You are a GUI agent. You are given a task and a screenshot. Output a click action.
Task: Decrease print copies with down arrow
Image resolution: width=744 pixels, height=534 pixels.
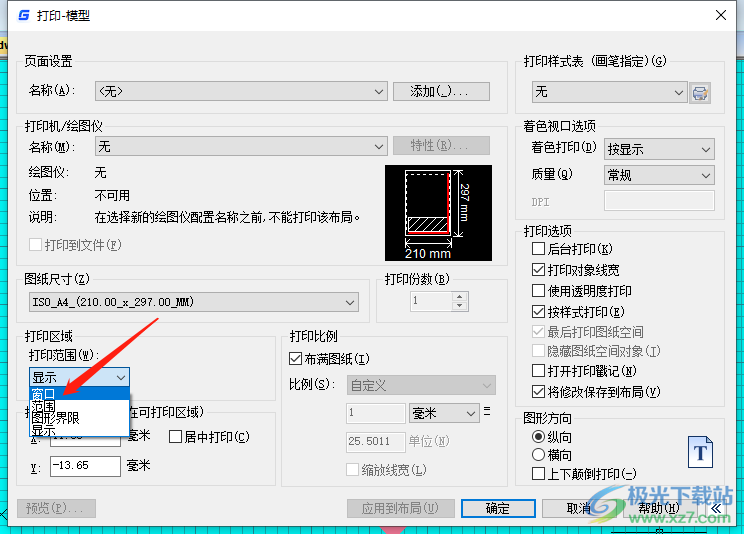click(459, 306)
